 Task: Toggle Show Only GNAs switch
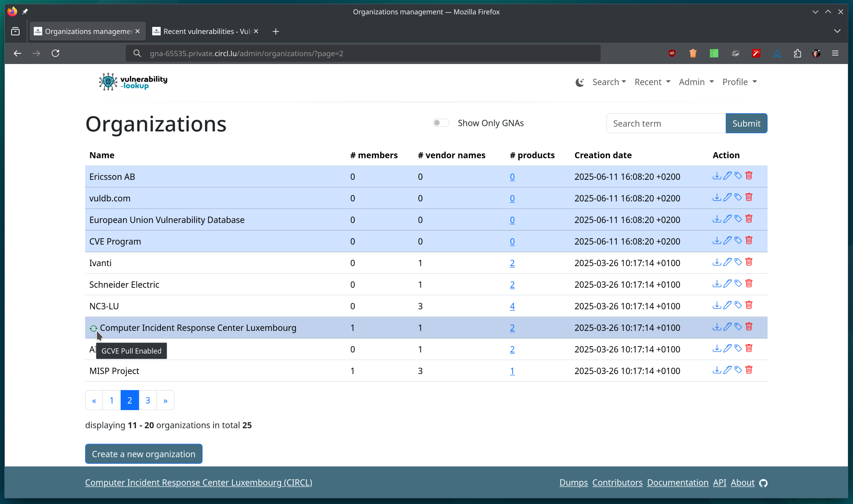coord(440,123)
